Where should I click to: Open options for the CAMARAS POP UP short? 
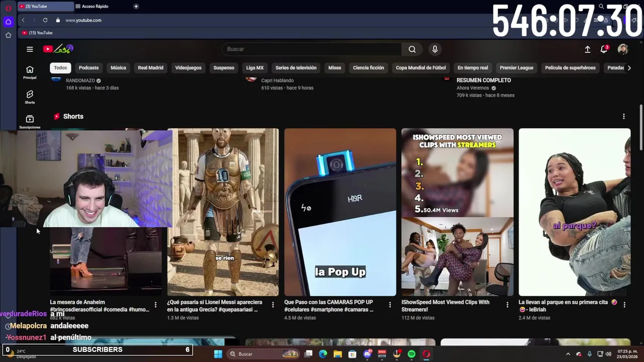point(390,305)
